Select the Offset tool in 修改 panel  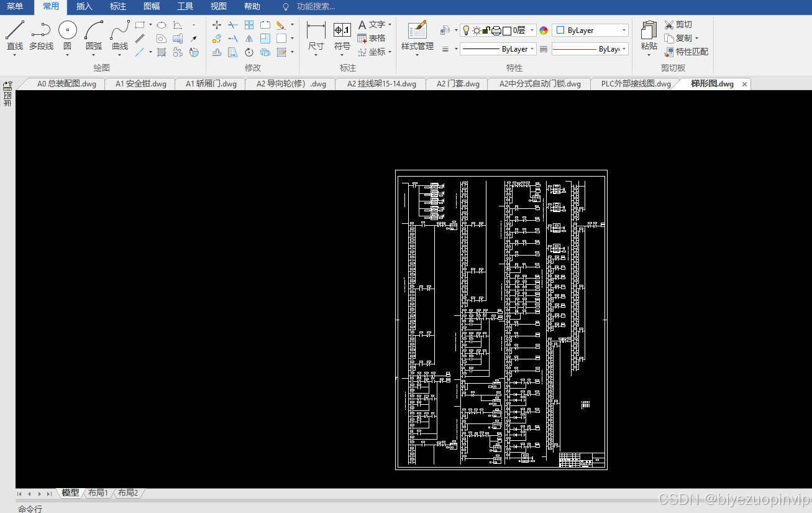(217, 52)
